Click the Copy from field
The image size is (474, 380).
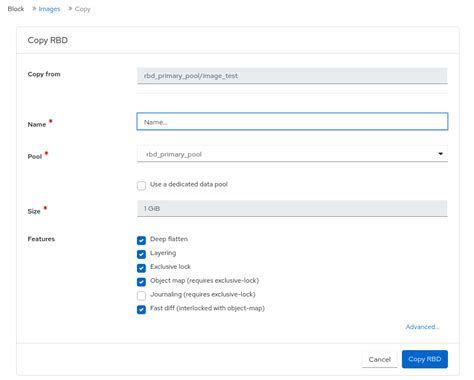pyautogui.click(x=292, y=76)
